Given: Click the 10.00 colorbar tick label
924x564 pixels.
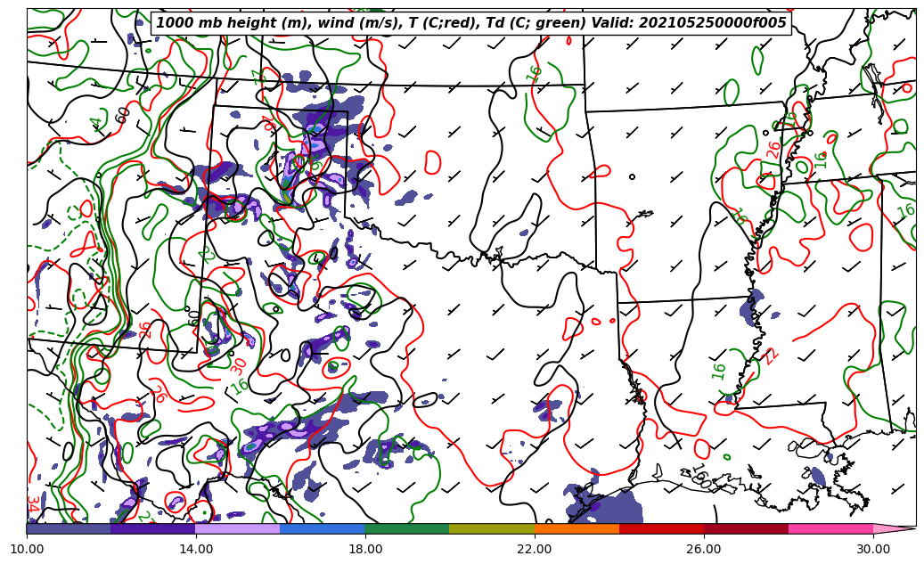Looking at the screenshot, I should pyautogui.click(x=27, y=549).
